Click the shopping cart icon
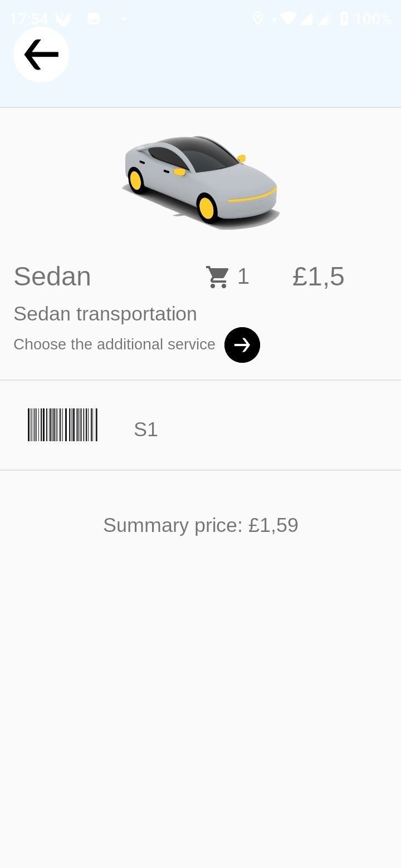The image size is (401, 868). 217,277
